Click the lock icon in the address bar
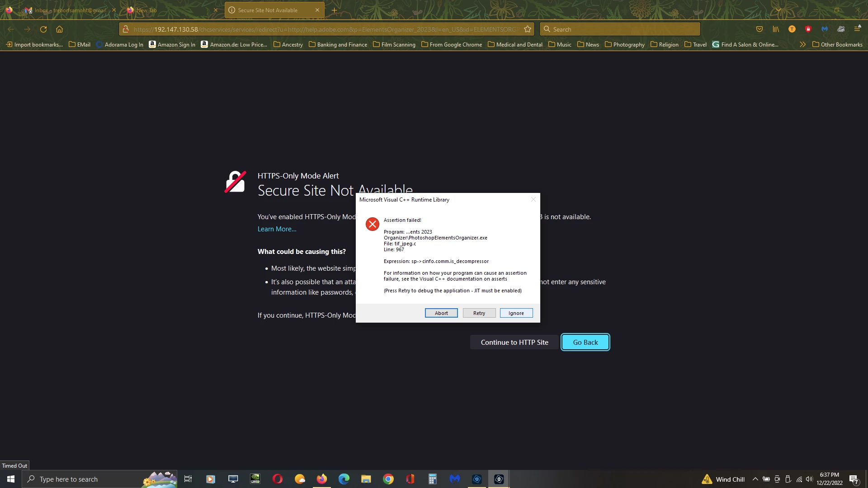The image size is (868, 488). pyautogui.click(x=126, y=29)
